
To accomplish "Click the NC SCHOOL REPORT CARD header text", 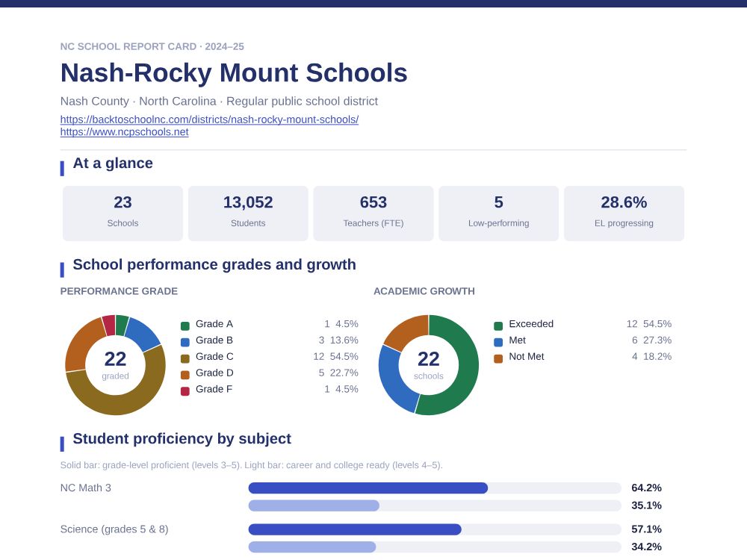I will pyautogui.click(x=152, y=46).
